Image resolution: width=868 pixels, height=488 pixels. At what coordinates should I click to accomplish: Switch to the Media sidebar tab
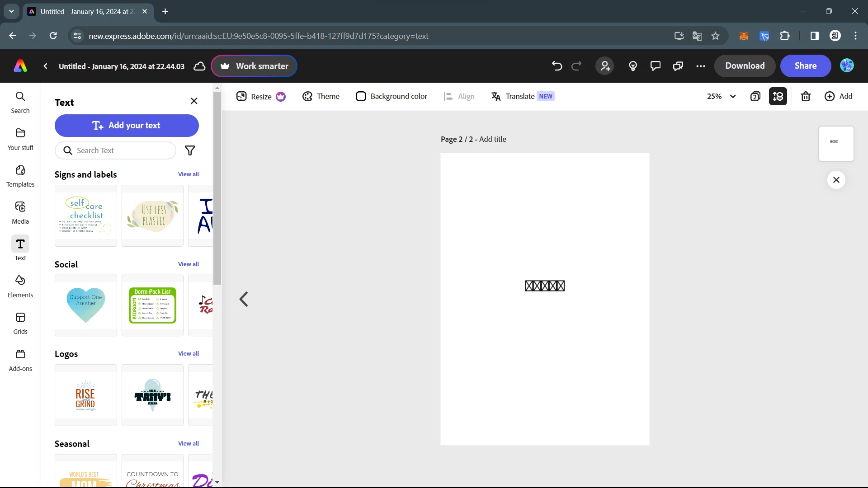pyautogui.click(x=20, y=212)
